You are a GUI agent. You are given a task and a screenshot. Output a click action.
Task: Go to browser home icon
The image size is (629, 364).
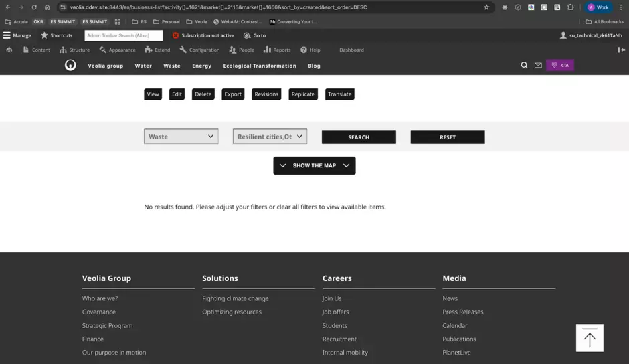47,7
